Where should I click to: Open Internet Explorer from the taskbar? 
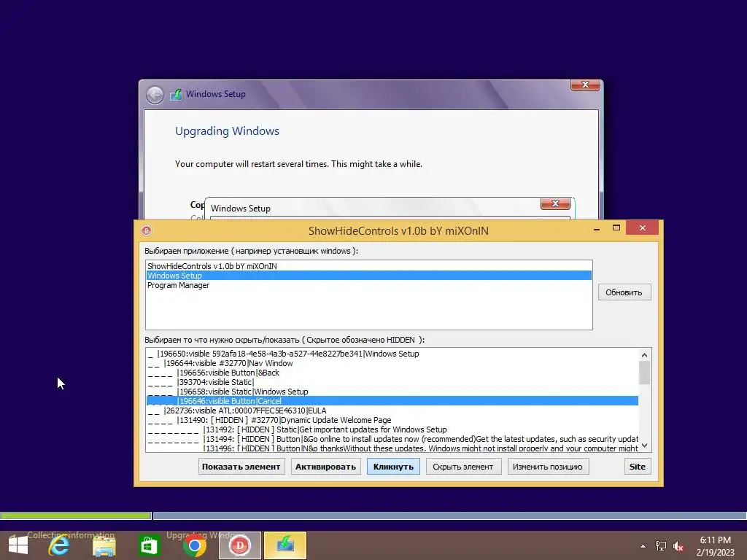click(x=59, y=545)
